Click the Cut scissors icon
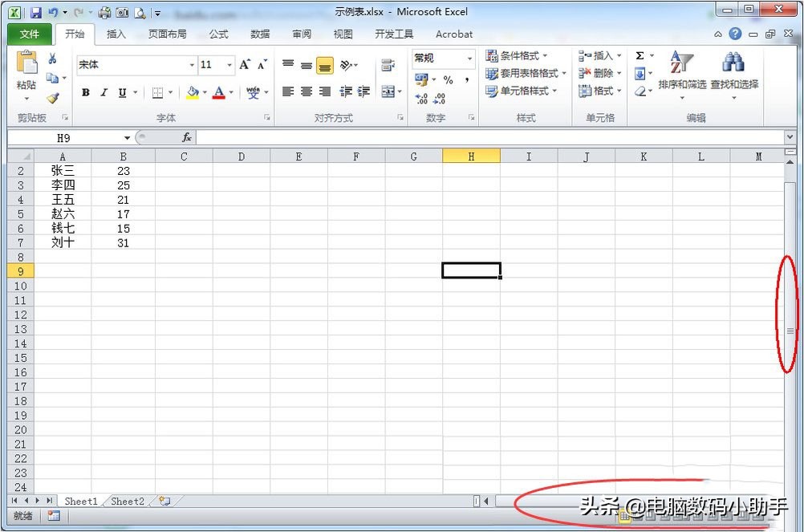Viewport: 804px width, 532px height. click(52, 59)
